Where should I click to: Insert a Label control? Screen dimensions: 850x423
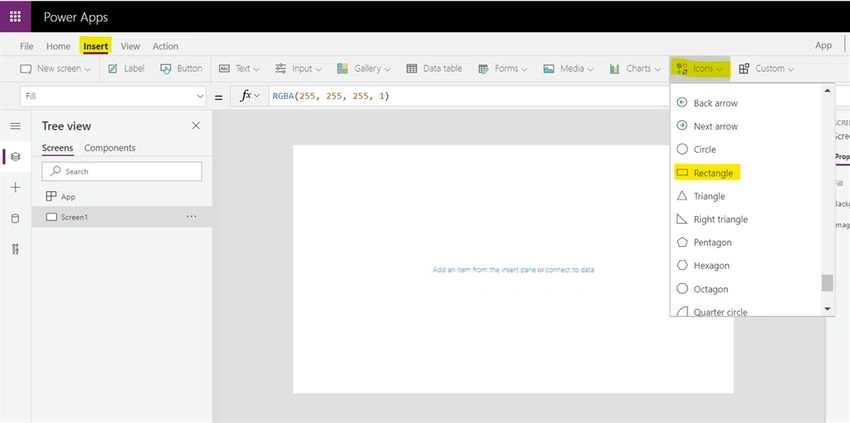pyautogui.click(x=126, y=69)
